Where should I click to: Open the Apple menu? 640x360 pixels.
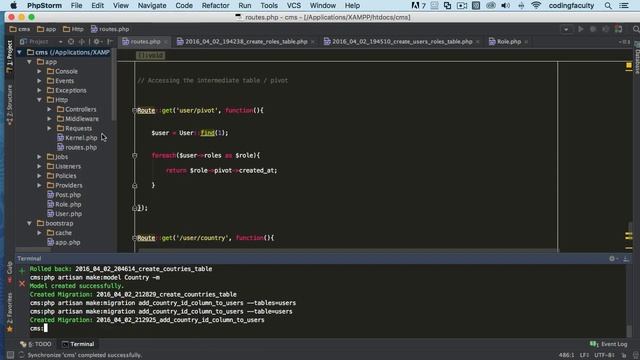point(13,5)
